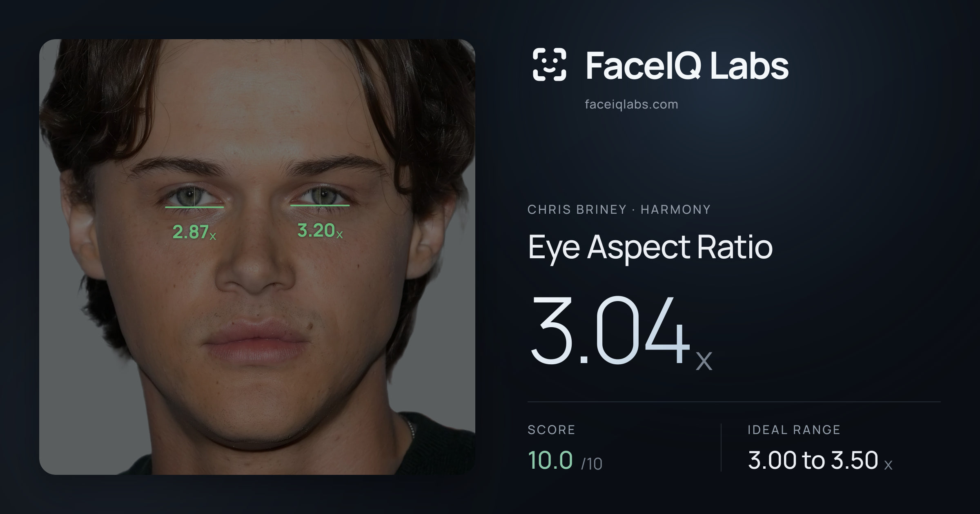Click the FaceIQ face-scan logo icon
980x514 pixels.
click(x=550, y=64)
